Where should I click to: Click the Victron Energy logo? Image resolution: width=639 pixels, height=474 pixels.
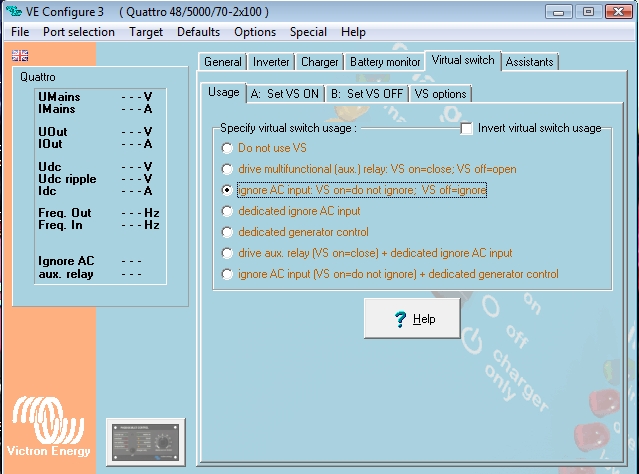coord(48,427)
